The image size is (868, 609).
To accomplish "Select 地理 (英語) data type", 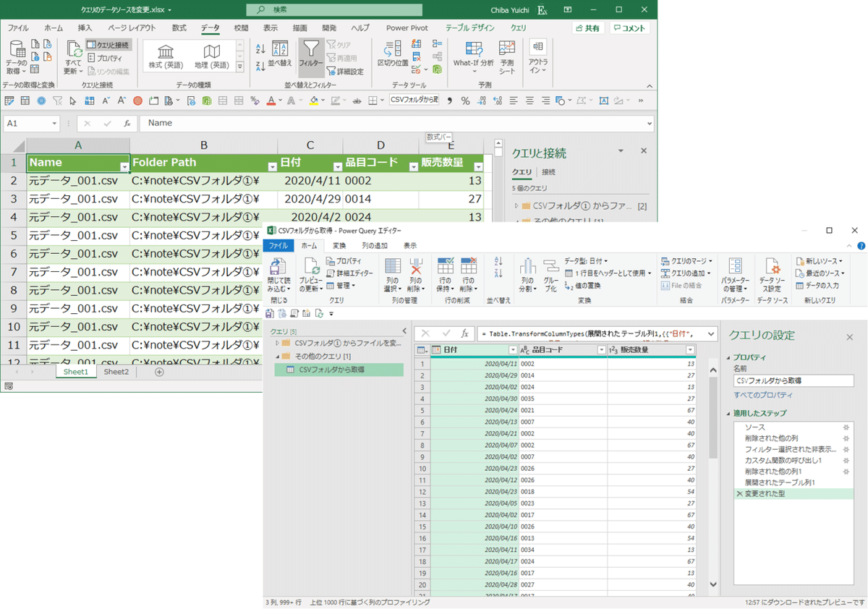I will click(x=211, y=56).
